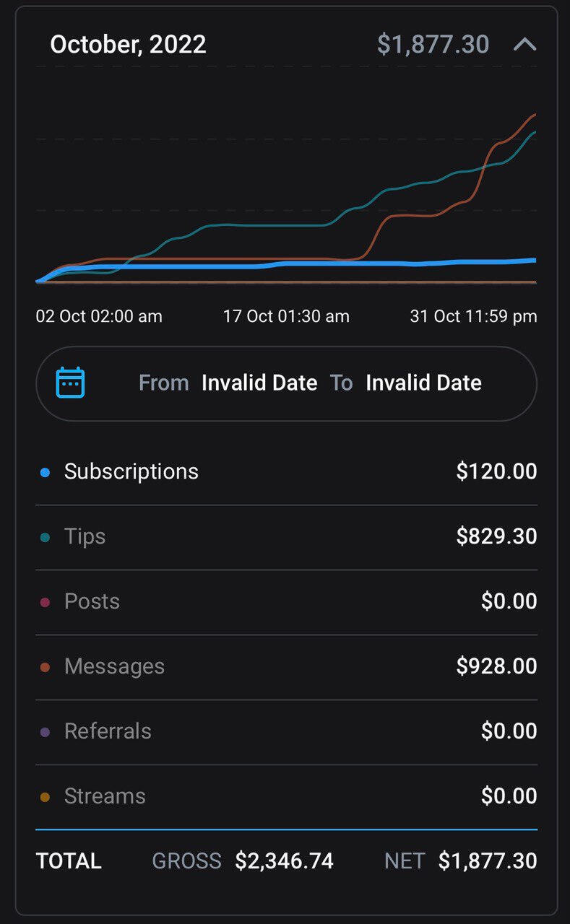Click the orange Messages legend dot
Image resolution: width=570 pixels, height=924 pixels.
point(46,667)
